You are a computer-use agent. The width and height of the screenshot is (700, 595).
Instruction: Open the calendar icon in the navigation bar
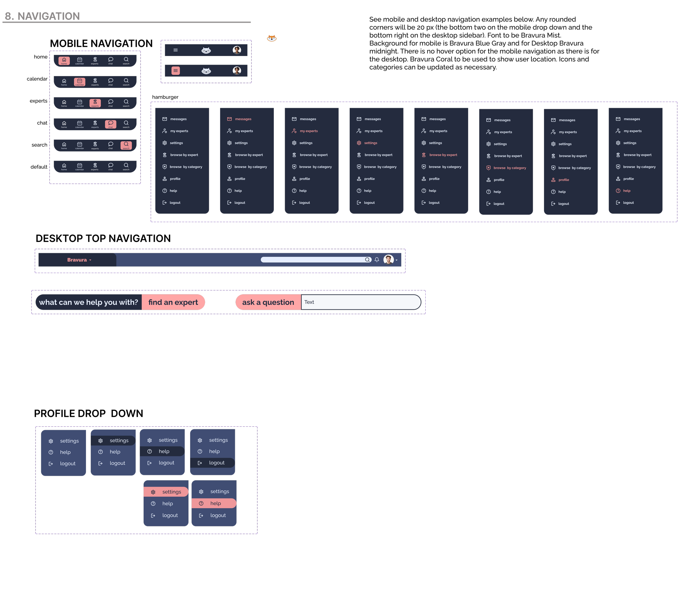pyautogui.click(x=79, y=82)
